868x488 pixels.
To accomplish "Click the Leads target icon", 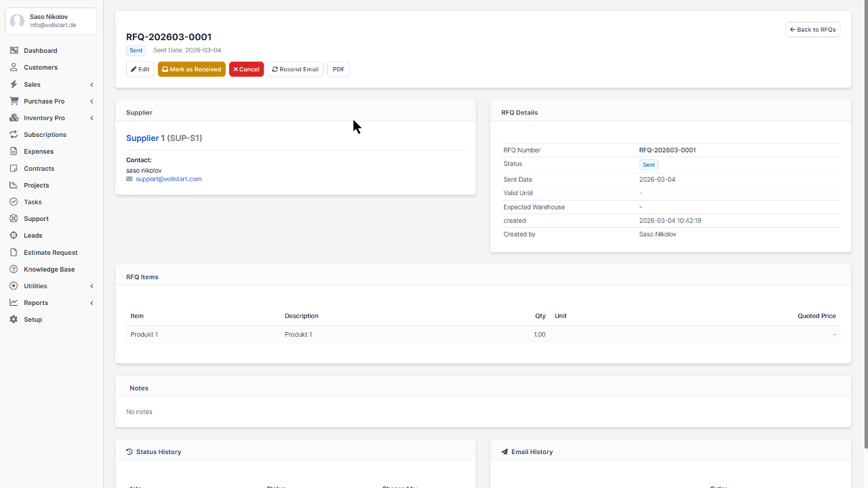I will 14,236.
